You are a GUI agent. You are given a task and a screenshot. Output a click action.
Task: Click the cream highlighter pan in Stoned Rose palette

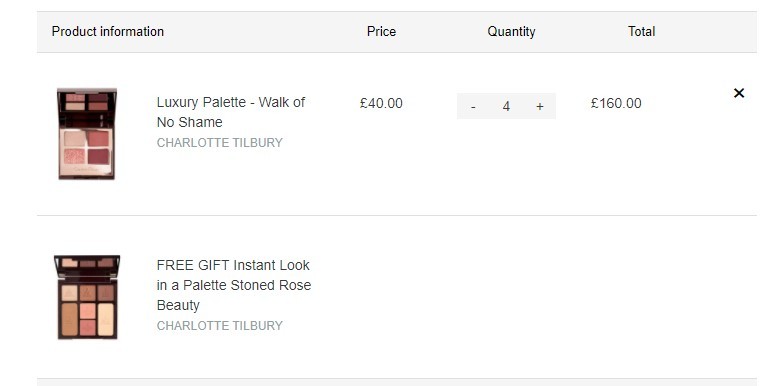tap(106, 319)
